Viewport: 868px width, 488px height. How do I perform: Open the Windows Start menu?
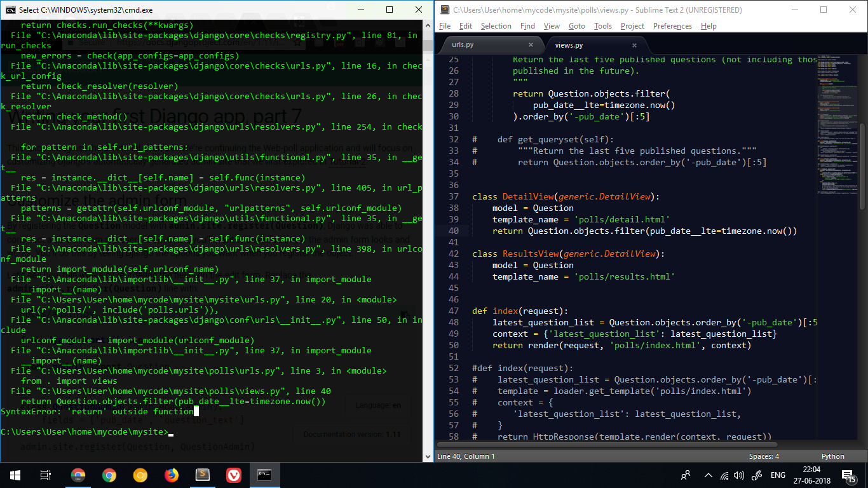(x=15, y=475)
